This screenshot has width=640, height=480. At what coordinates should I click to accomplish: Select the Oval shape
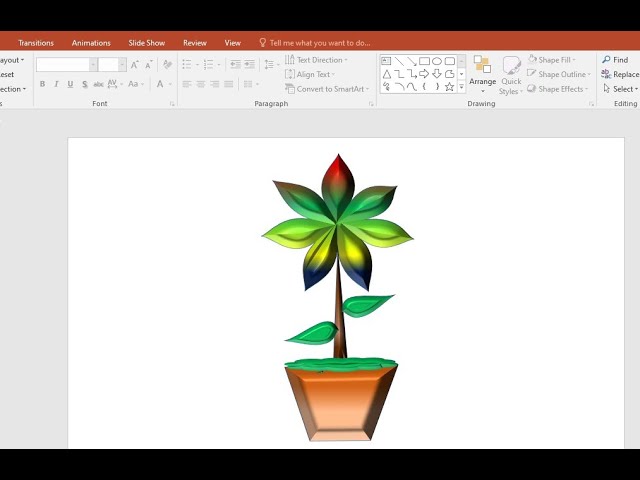[437, 61]
